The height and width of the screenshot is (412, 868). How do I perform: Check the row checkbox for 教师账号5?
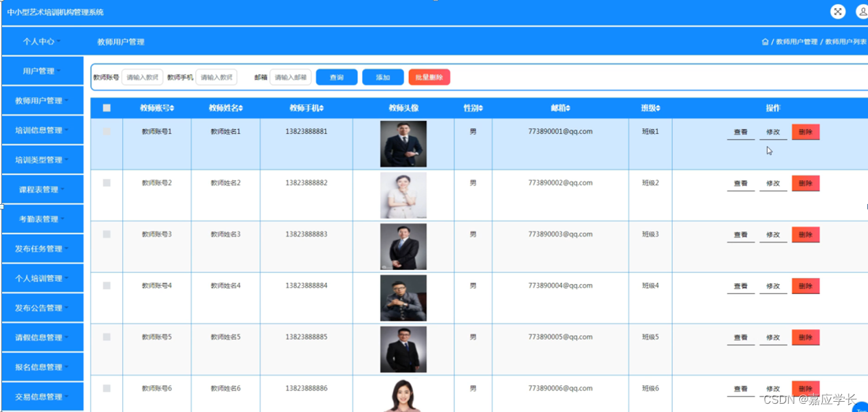pyautogui.click(x=107, y=337)
